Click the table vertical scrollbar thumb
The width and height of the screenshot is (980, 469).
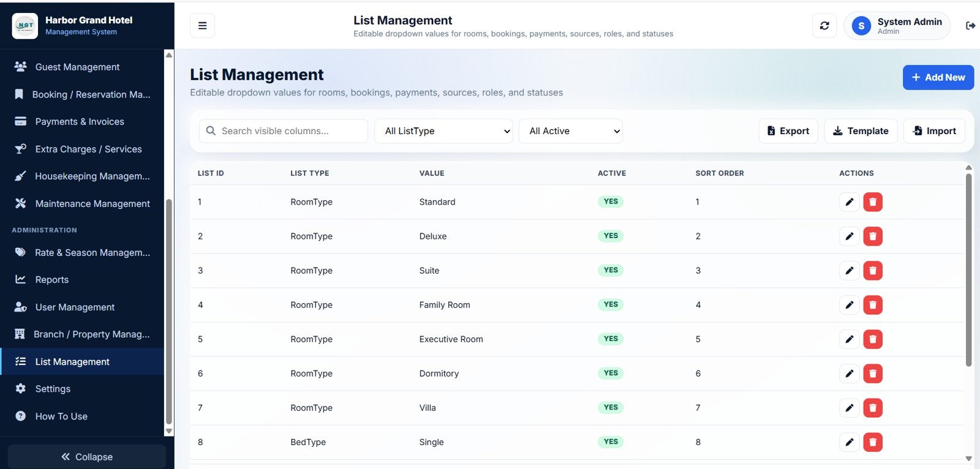point(968,269)
